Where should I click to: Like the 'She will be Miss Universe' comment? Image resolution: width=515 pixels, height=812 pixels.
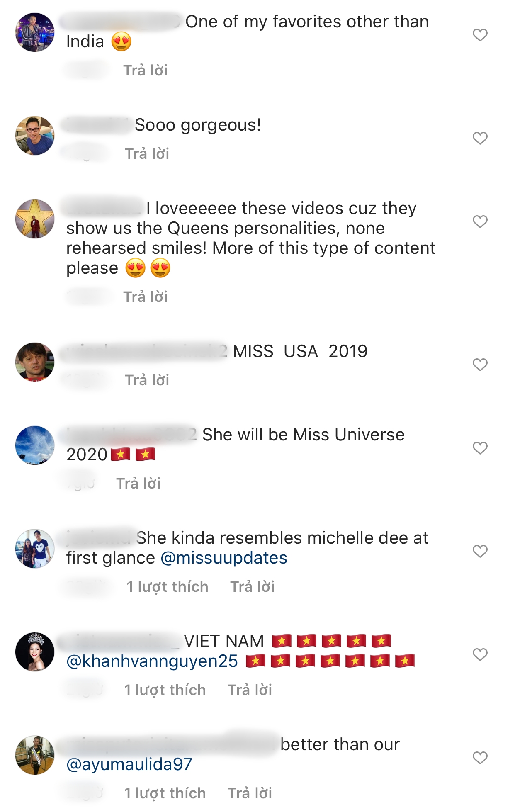coord(480,448)
